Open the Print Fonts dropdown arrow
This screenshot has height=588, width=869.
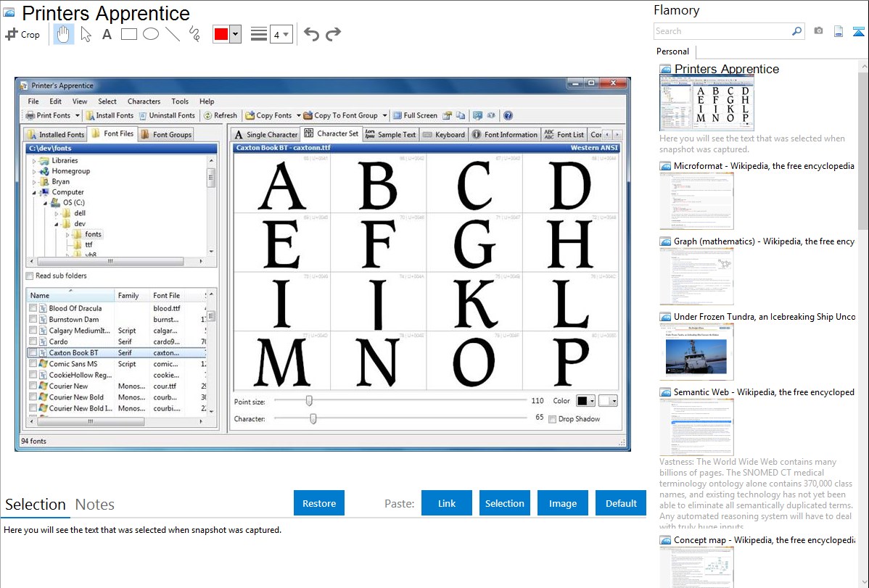(x=77, y=115)
